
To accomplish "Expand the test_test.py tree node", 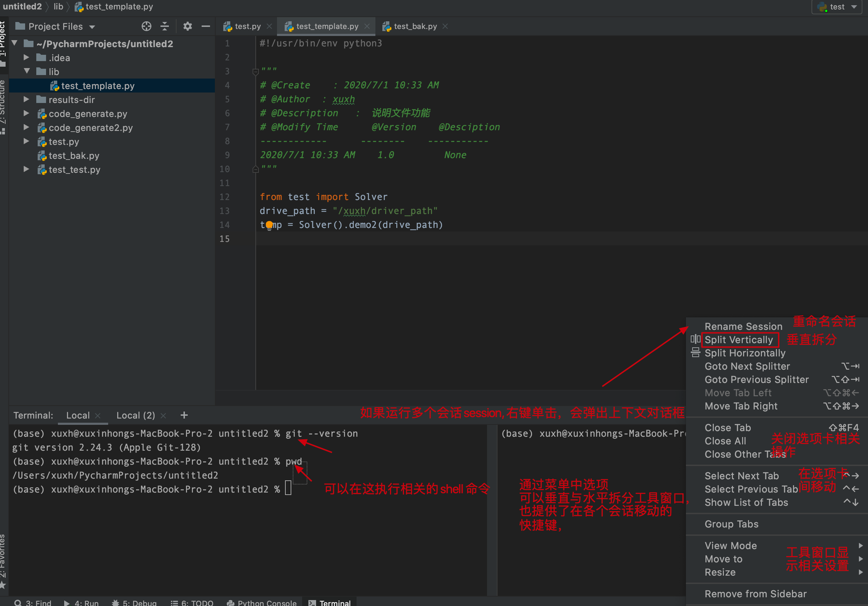I will 27,169.
